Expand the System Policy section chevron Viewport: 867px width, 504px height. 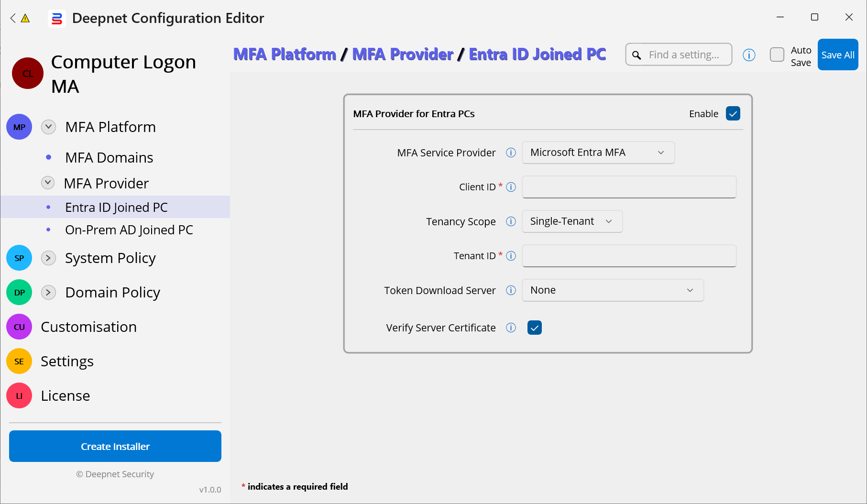pyautogui.click(x=48, y=258)
